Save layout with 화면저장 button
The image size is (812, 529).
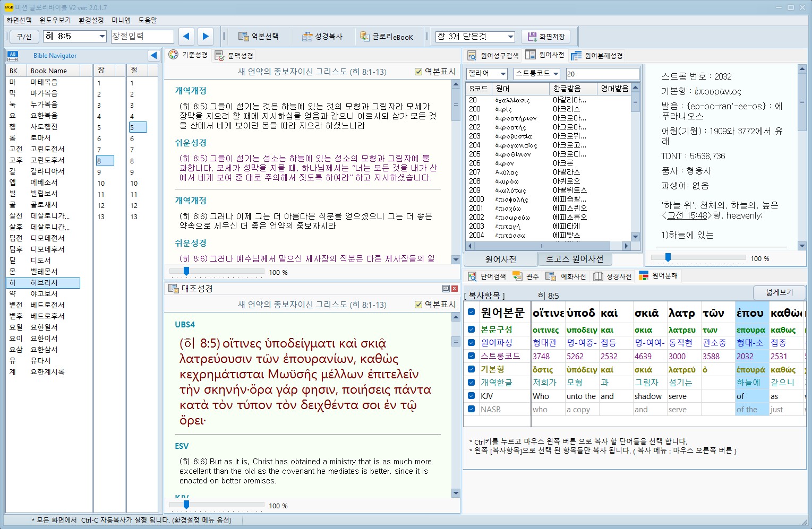pos(545,37)
